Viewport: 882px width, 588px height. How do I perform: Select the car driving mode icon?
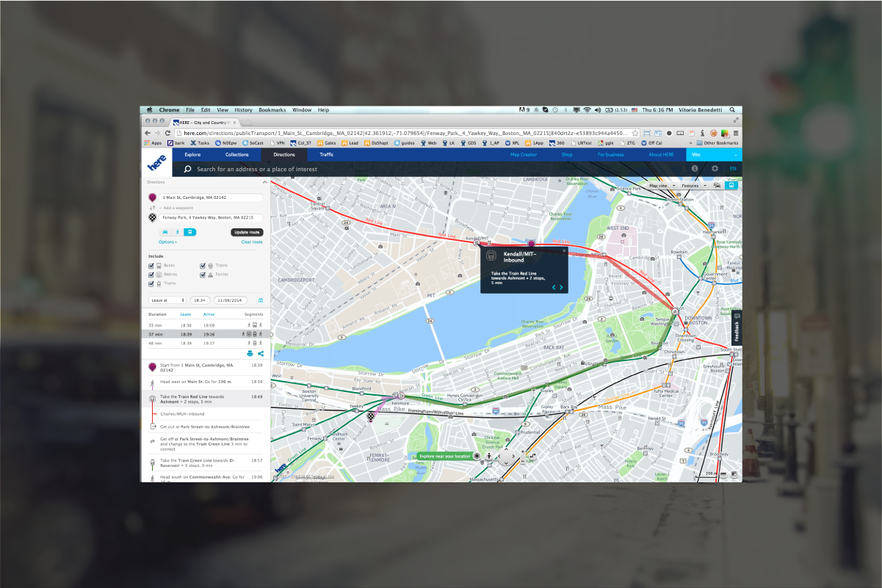point(165,232)
